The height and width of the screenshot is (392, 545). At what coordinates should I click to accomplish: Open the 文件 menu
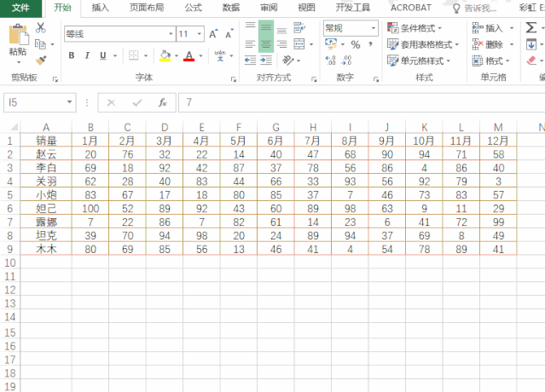pyautogui.click(x=20, y=8)
